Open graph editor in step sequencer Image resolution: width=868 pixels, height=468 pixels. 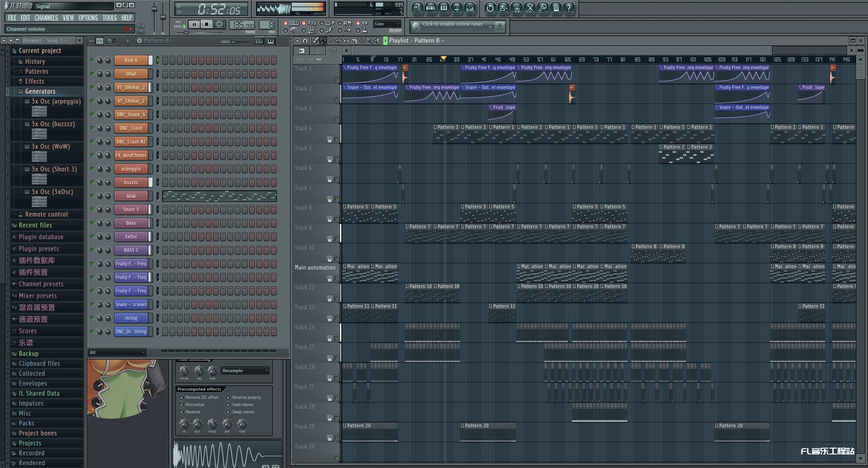(259, 41)
